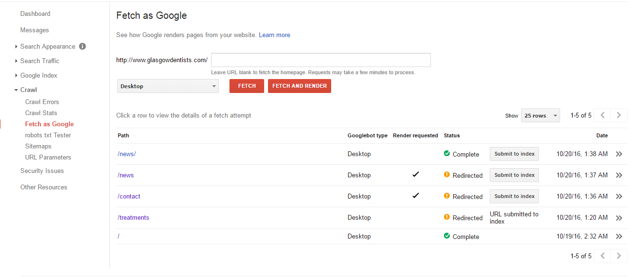The width and height of the screenshot is (644, 279).
Task: Open details arrow for /news/ row
Action: 619,154
